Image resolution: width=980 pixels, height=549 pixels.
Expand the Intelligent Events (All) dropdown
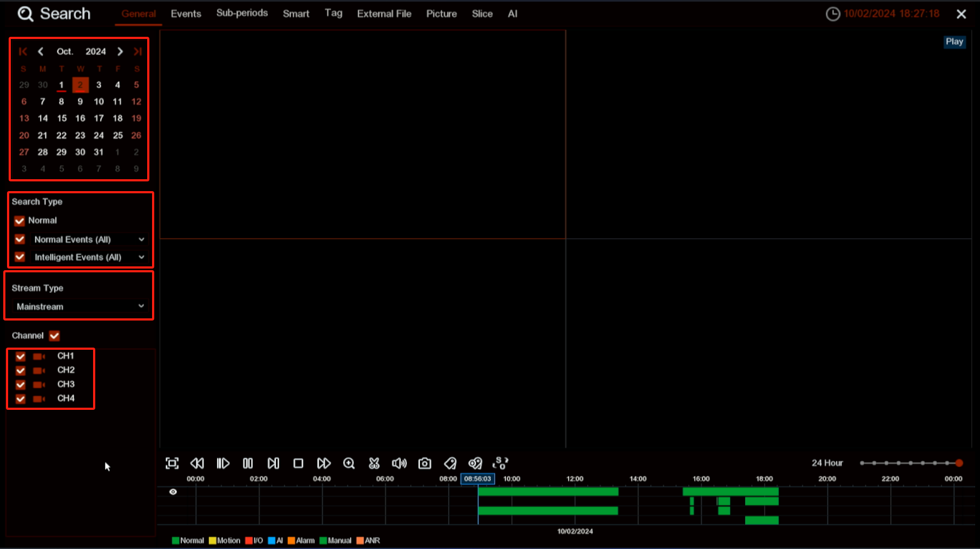141,257
